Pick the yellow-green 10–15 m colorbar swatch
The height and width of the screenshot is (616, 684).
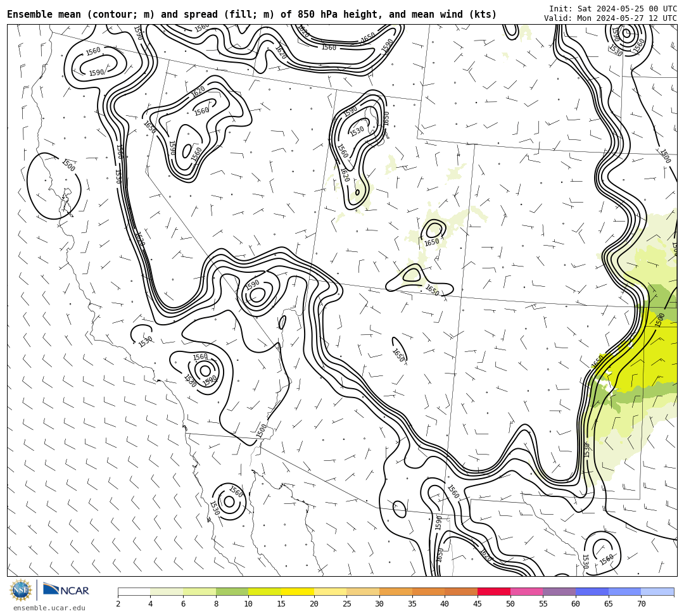pos(265,591)
